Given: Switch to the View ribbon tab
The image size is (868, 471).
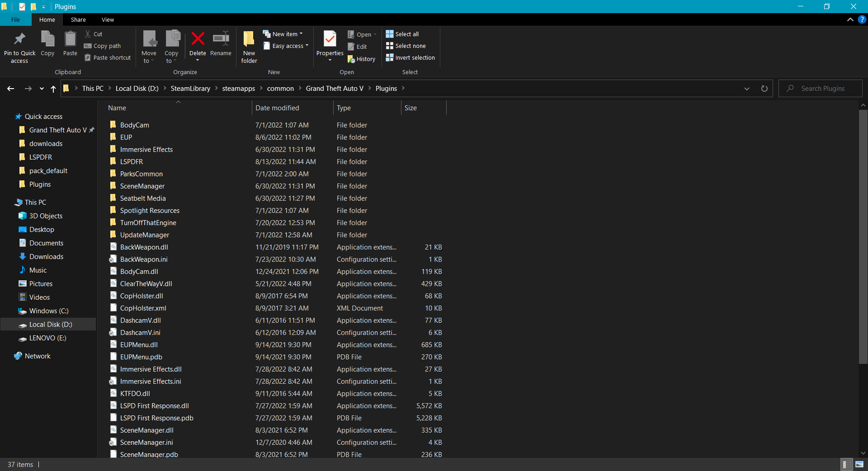Looking at the screenshot, I should [108, 19].
